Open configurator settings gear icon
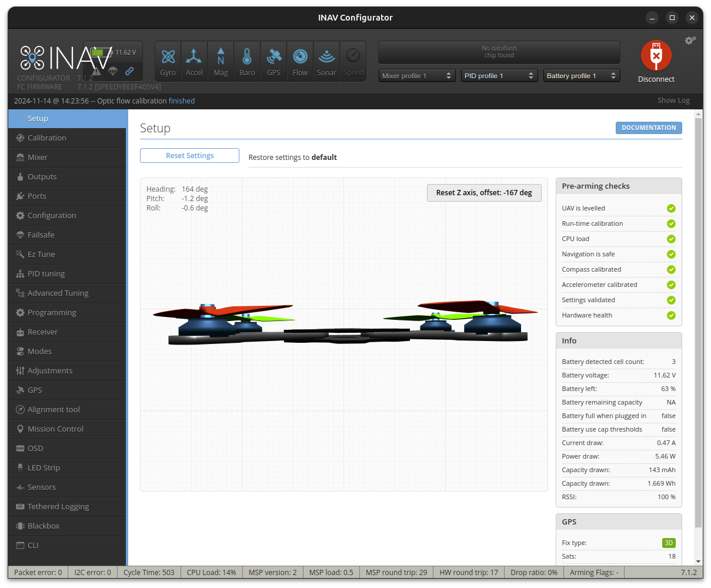 690,41
